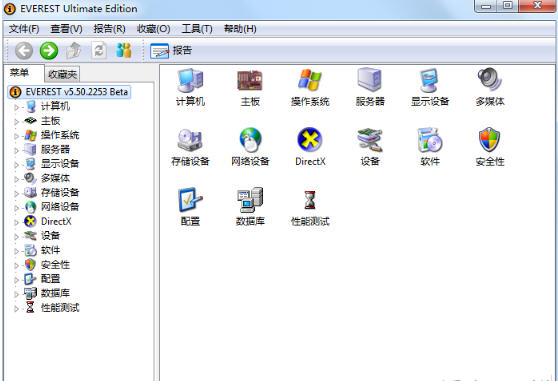Click the 服务器 tree icon

30,149
